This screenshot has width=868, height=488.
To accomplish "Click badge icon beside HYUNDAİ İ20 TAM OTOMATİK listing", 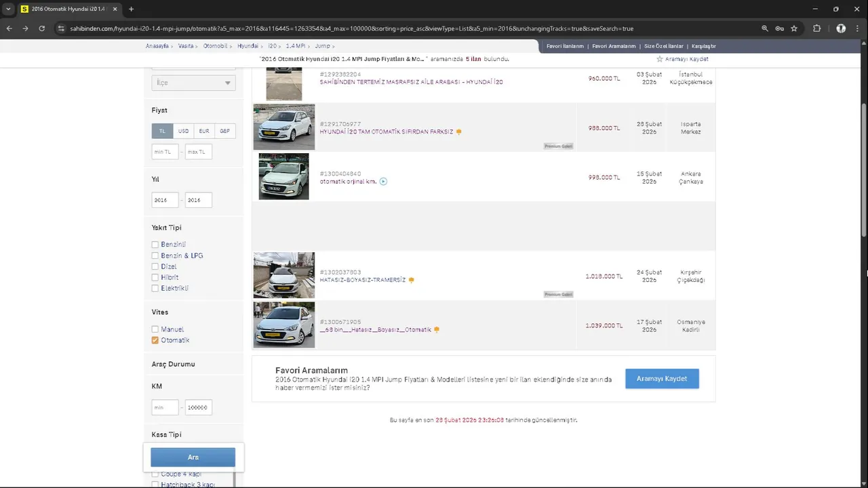I will pyautogui.click(x=459, y=132).
